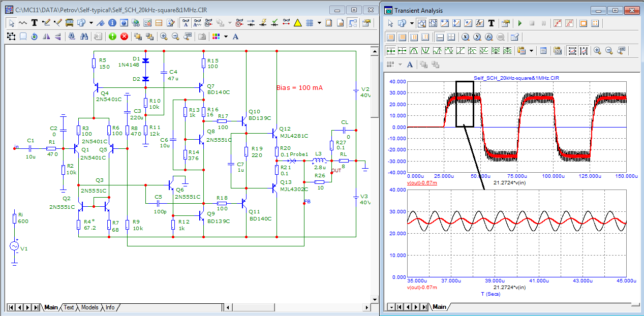Click the fx function icon in Transient Analysis toolbar
This screenshot has height=316, width=644.
[x=480, y=23]
